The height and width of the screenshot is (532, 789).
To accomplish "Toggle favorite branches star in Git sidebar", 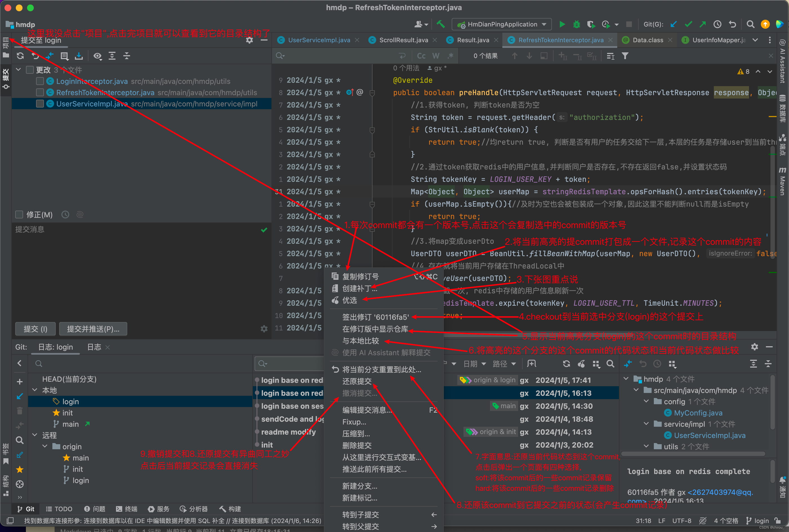I will pyautogui.click(x=20, y=470).
